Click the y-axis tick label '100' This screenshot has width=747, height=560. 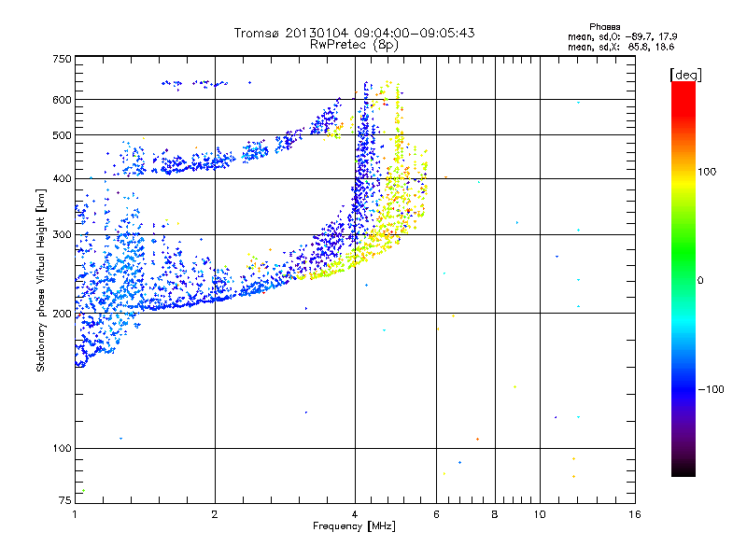click(x=62, y=448)
